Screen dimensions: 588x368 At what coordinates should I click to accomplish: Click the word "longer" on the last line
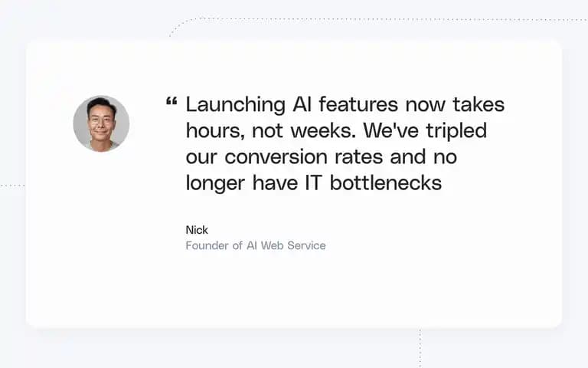[215, 184]
